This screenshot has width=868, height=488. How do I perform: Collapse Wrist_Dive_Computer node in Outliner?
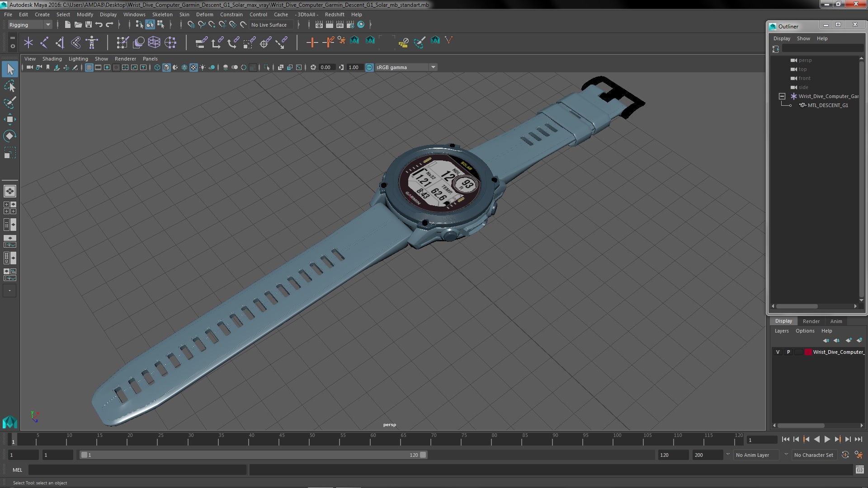[x=782, y=96]
